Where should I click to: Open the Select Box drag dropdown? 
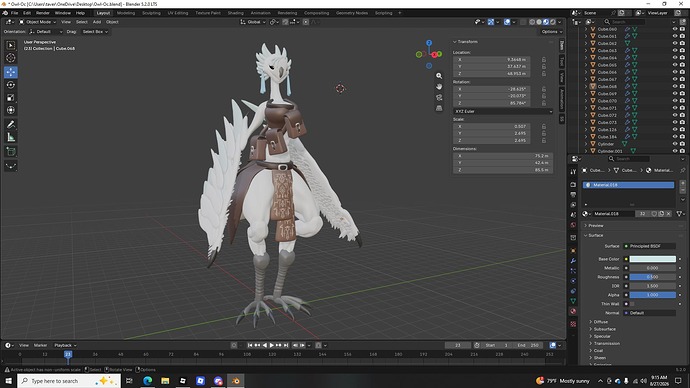95,32
